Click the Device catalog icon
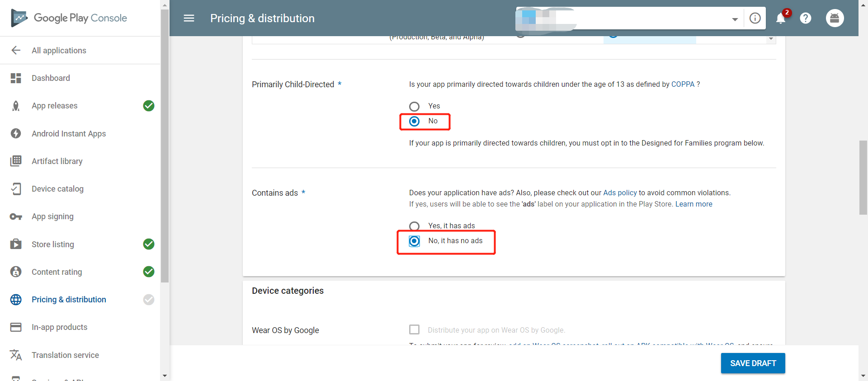The image size is (868, 381). pyautogui.click(x=16, y=189)
